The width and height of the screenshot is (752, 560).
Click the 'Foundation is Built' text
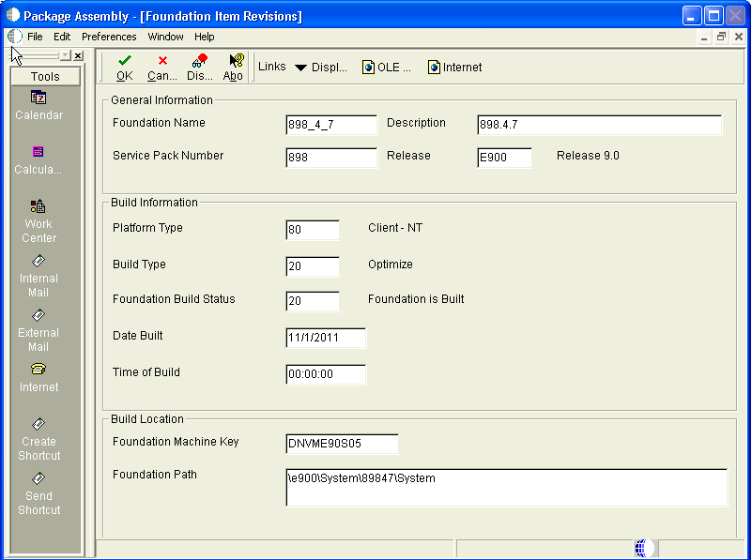[x=416, y=299]
